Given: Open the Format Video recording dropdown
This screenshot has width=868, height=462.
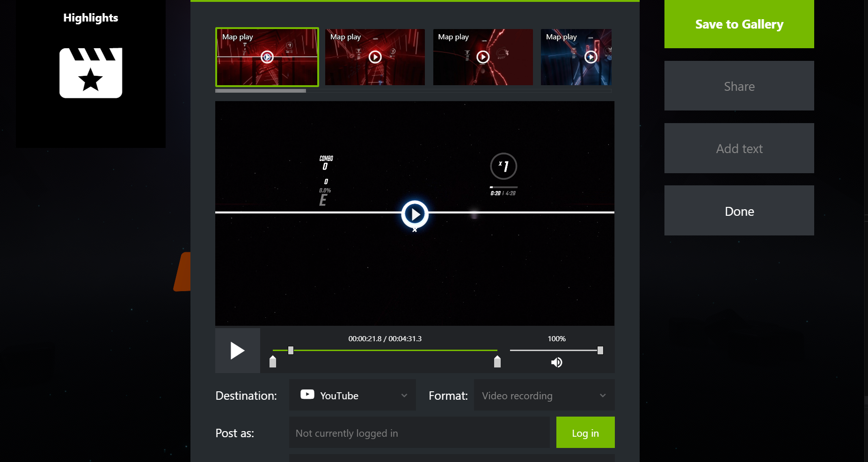Looking at the screenshot, I should coord(544,395).
